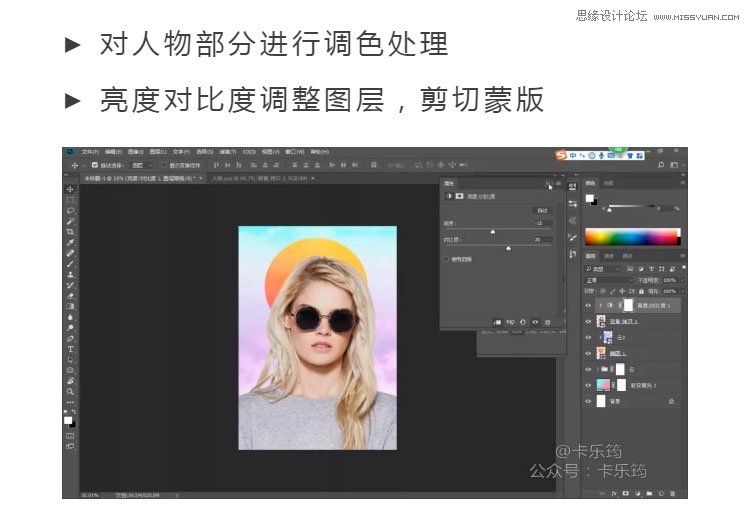
Task: Enable the Use Legacy checkbox
Action: [x=446, y=259]
